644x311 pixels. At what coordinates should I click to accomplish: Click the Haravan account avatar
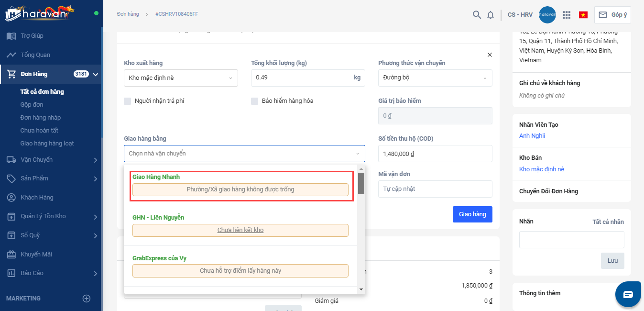(x=547, y=15)
